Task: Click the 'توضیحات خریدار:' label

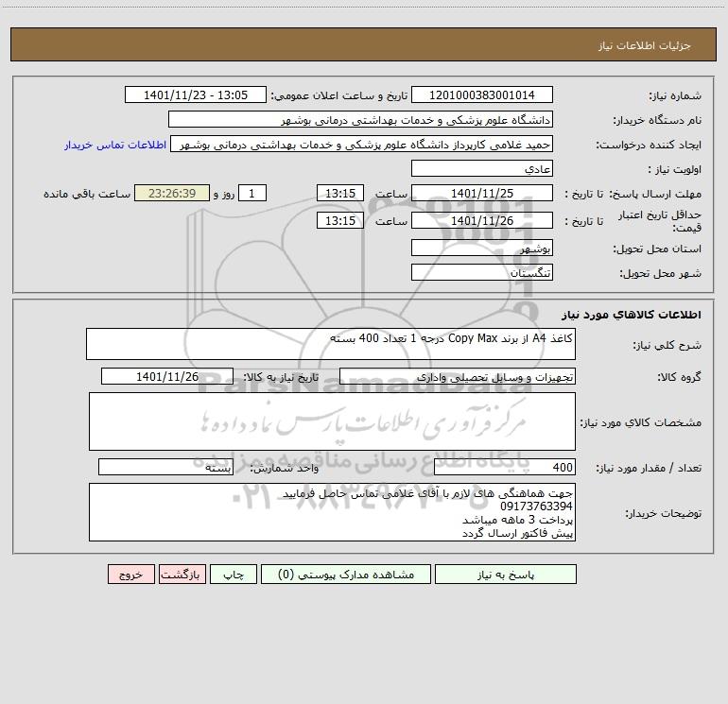Action: coord(664,514)
